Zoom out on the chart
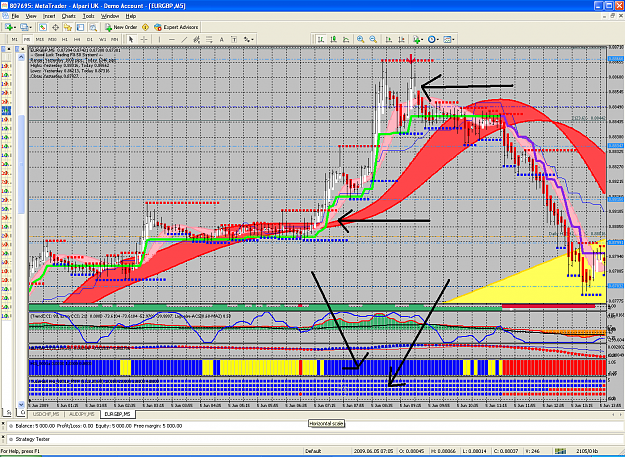 point(373,39)
